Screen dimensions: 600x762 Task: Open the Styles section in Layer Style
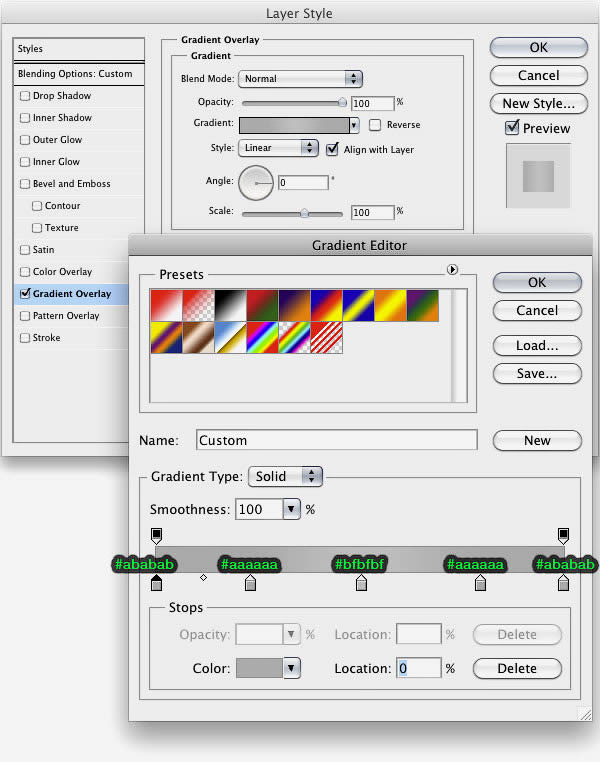(x=79, y=49)
